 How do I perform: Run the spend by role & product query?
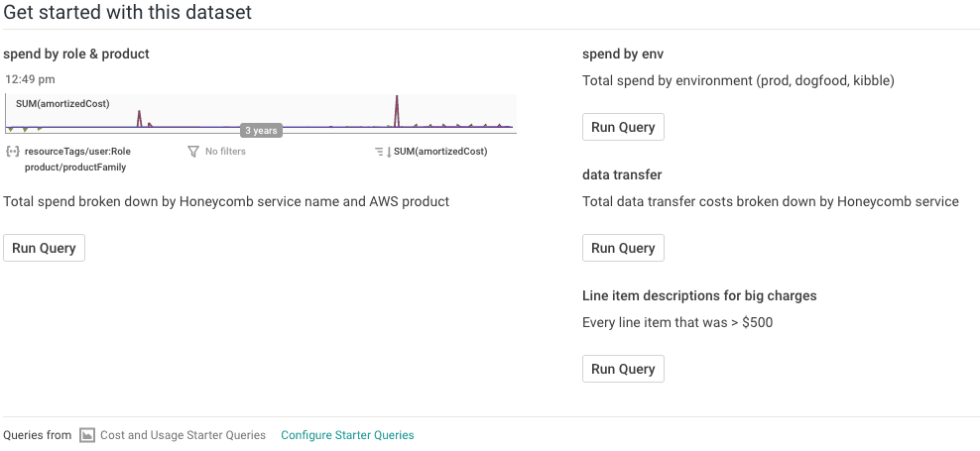(44, 248)
